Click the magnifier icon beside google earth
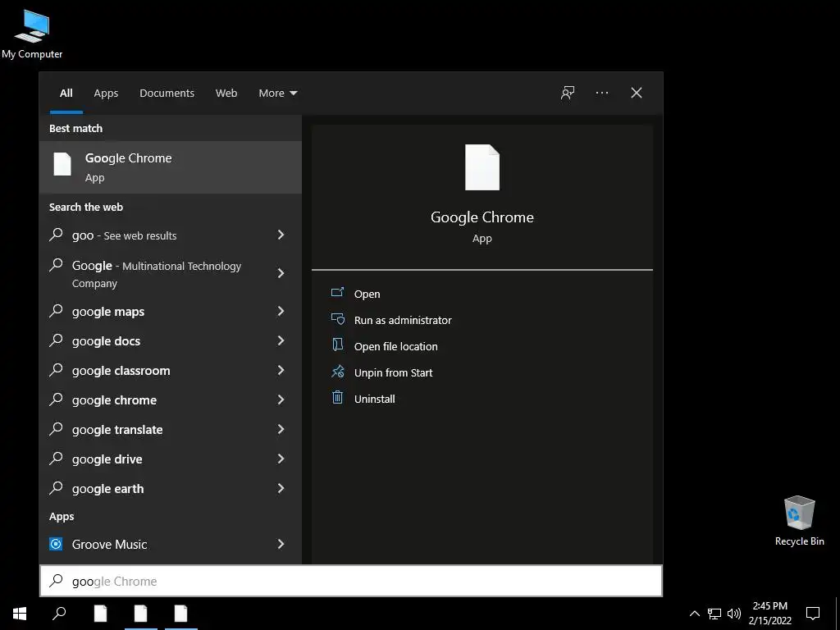The height and width of the screenshot is (630, 840). [56, 487]
